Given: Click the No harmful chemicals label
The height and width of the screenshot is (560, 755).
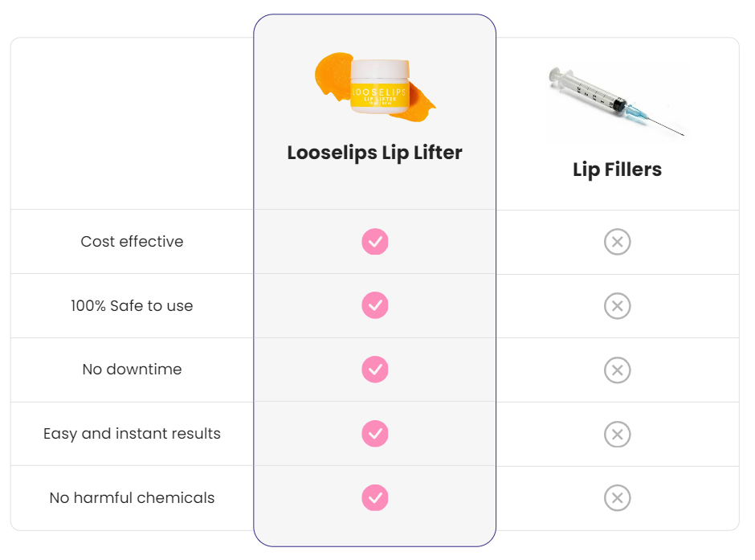Looking at the screenshot, I should 132,497.
